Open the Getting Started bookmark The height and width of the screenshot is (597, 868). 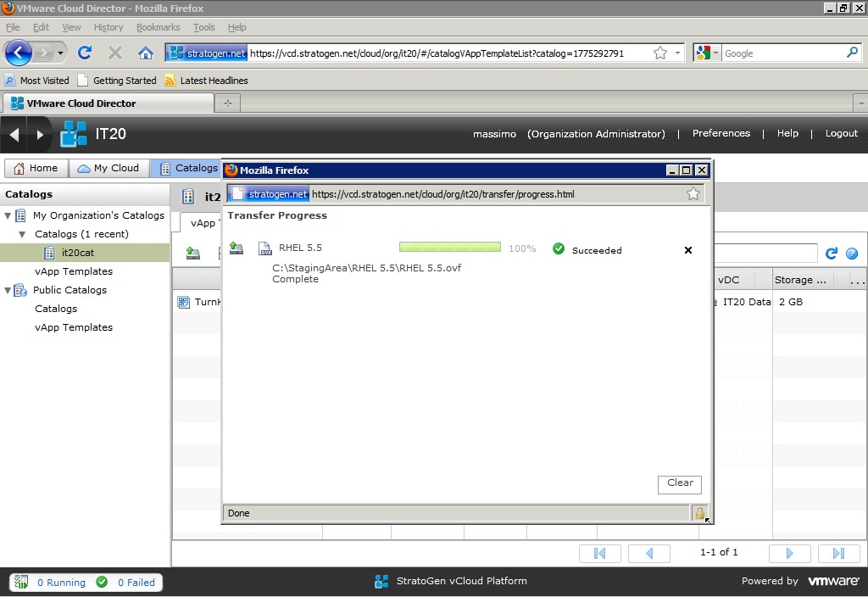click(117, 81)
